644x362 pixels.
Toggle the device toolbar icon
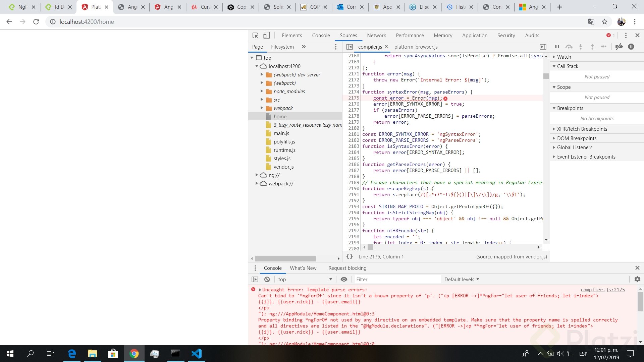tap(266, 36)
